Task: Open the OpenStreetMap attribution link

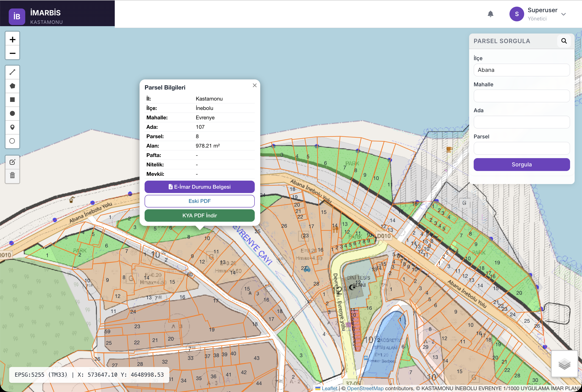Action: pyautogui.click(x=365, y=388)
